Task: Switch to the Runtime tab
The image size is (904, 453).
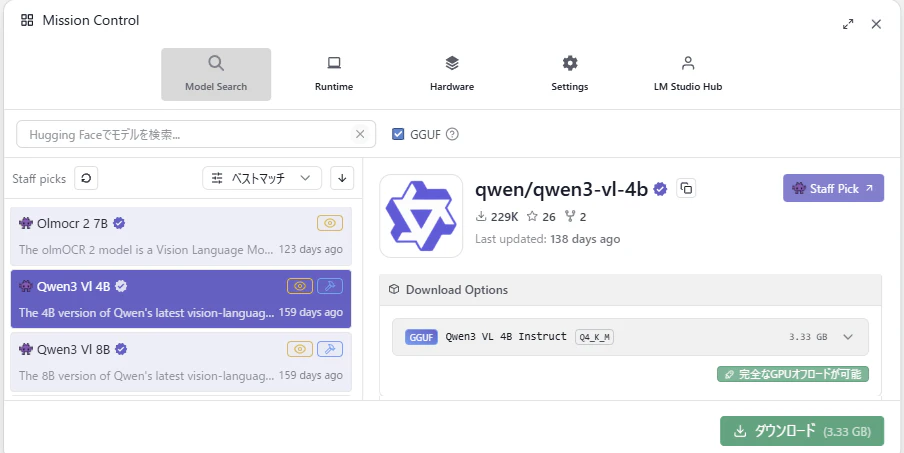Action: [334, 74]
